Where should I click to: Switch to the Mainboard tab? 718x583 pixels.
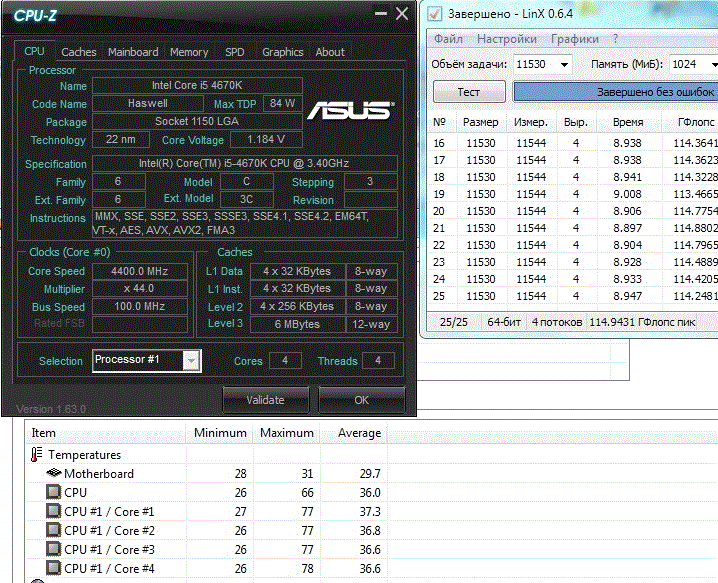(x=133, y=52)
